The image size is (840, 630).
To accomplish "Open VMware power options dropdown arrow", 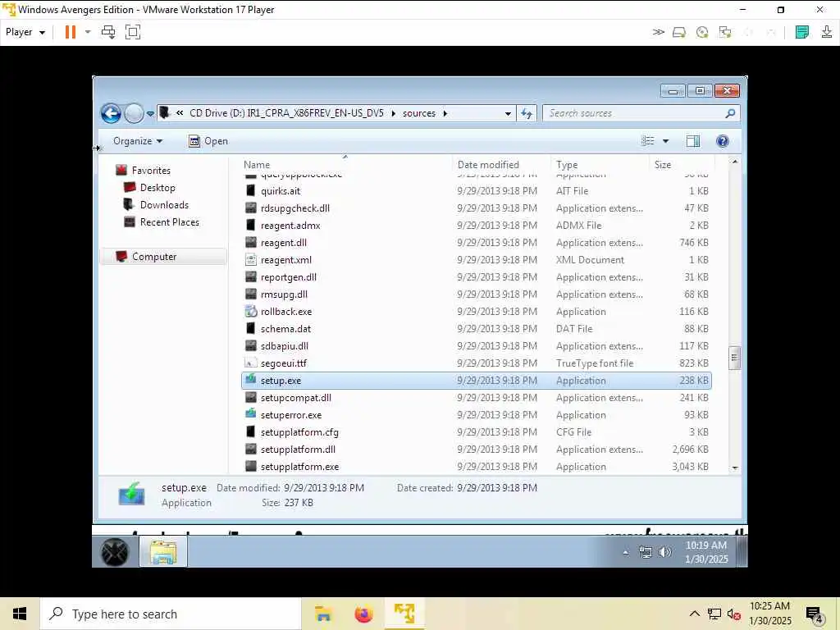I will pyautogui.click(x=88, y=32).
